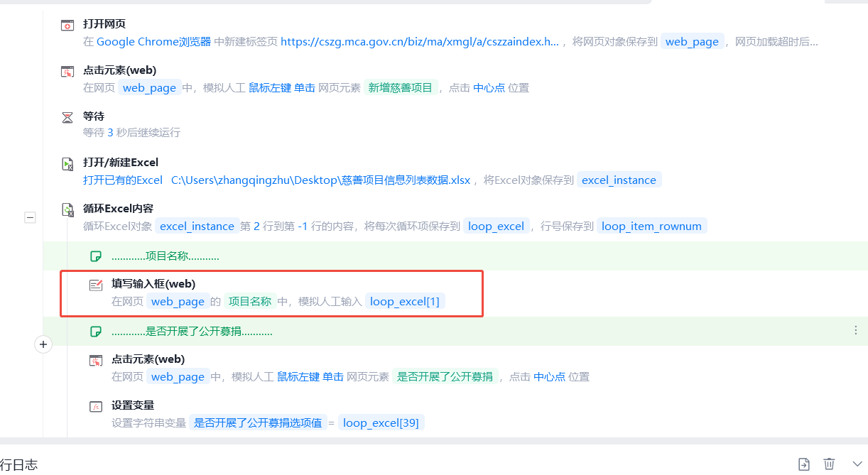
Task: Click the note icon beside 项目名称 comment
Action: click(x=95, y=256)
